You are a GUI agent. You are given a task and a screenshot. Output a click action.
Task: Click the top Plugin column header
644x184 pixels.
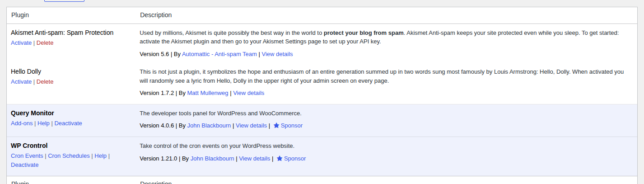pos(20,15)
